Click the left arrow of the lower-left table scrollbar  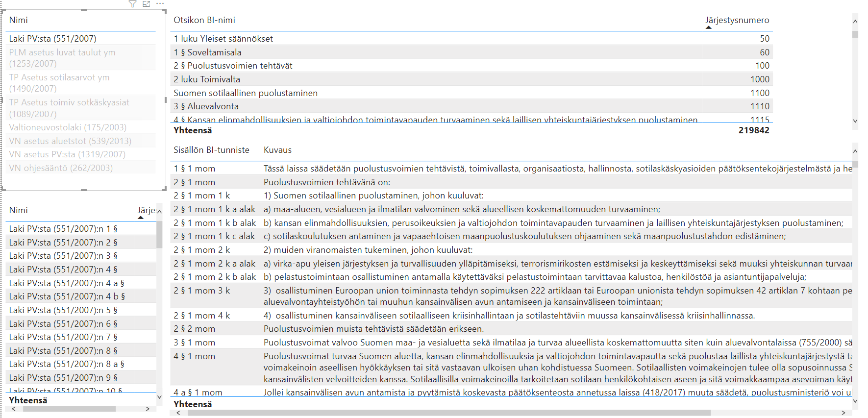click(x=13, y=409)
